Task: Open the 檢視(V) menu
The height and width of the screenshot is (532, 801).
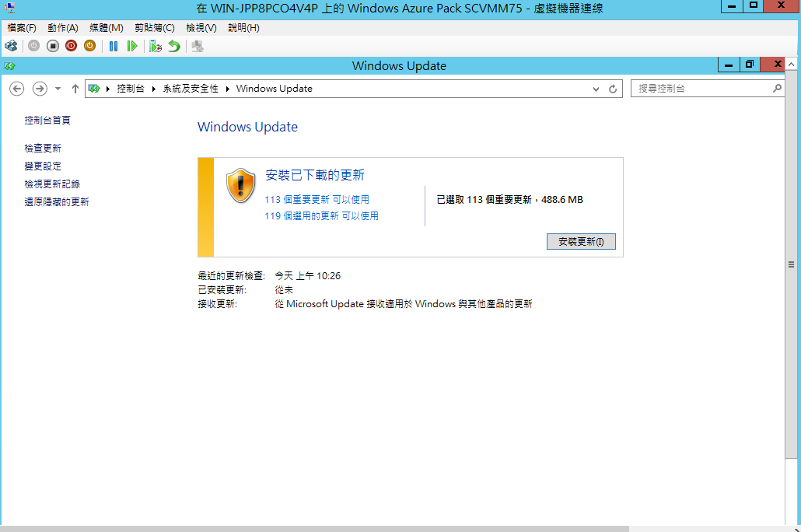Action: pyautogui.click(x=201, y=27)
